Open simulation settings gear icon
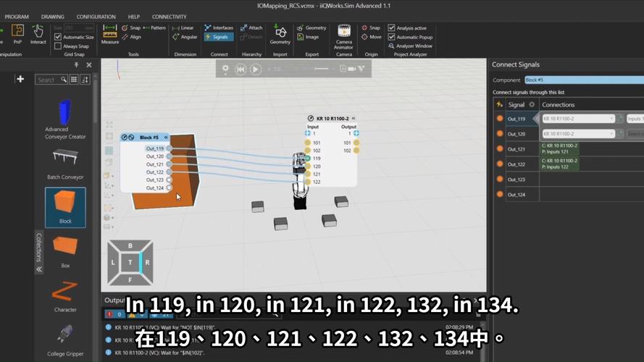 tap(225, 69)
